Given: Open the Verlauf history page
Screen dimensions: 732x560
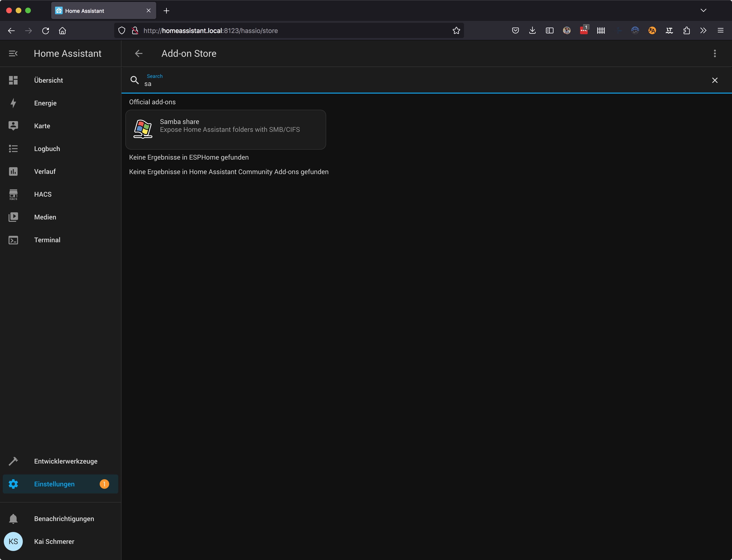Looking at the screenshot, I should click(x=45, y=171).
